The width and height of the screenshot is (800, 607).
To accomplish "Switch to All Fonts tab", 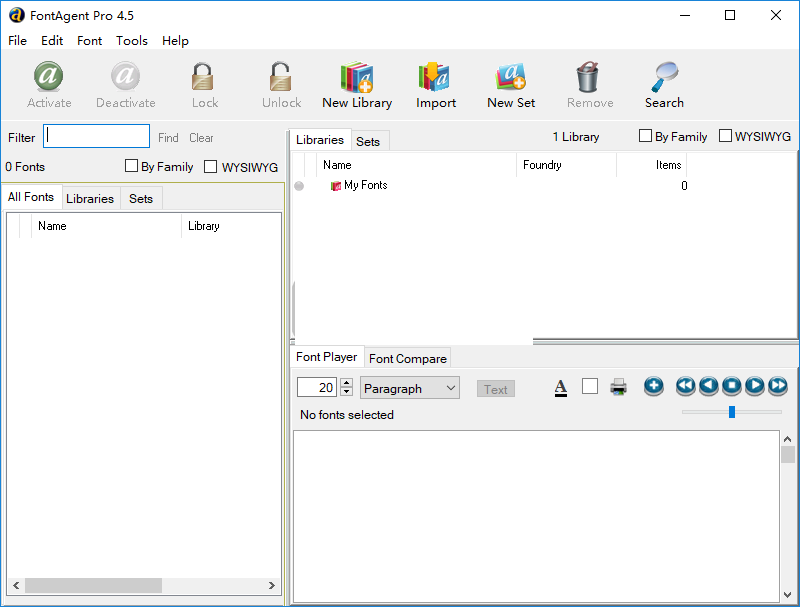I will coord(31,197).
